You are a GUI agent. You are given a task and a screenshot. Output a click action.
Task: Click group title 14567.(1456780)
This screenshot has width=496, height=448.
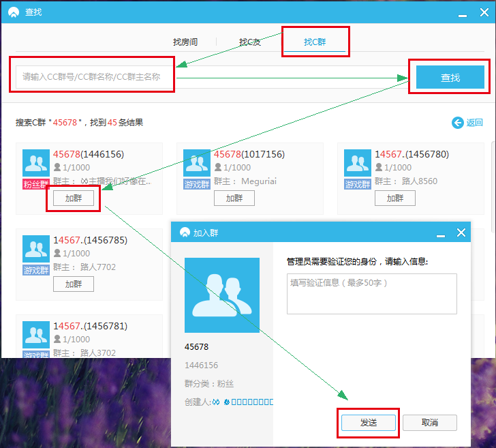tap(412, 154)
